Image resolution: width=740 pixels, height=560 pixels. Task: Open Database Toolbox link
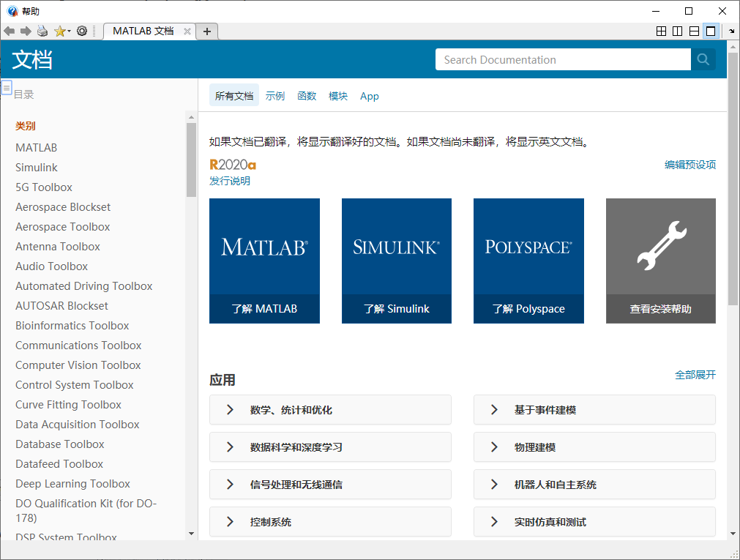pyautogui.click(x=60, y=444)
